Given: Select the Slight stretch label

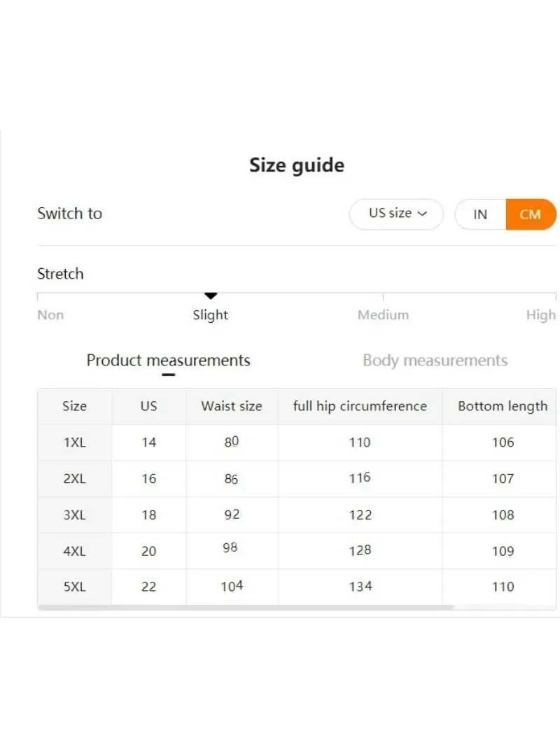Looking at the screenshot, I should pos(211,315).
